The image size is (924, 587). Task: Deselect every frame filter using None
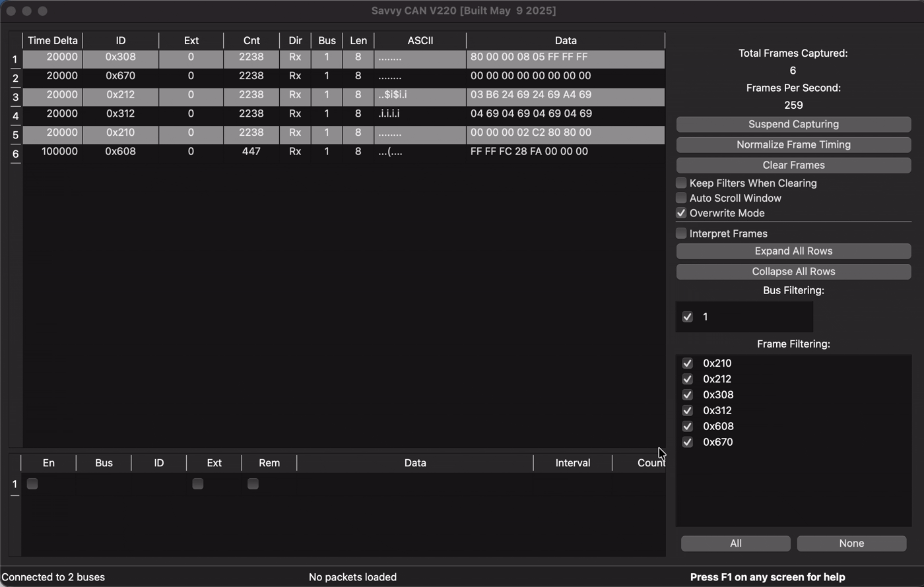click(851, 543)
